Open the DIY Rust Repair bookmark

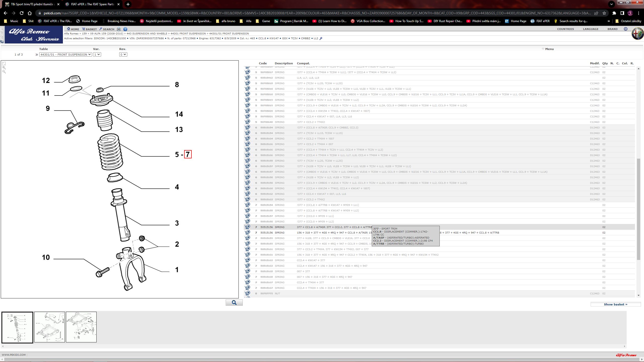[x=445, y=21]
